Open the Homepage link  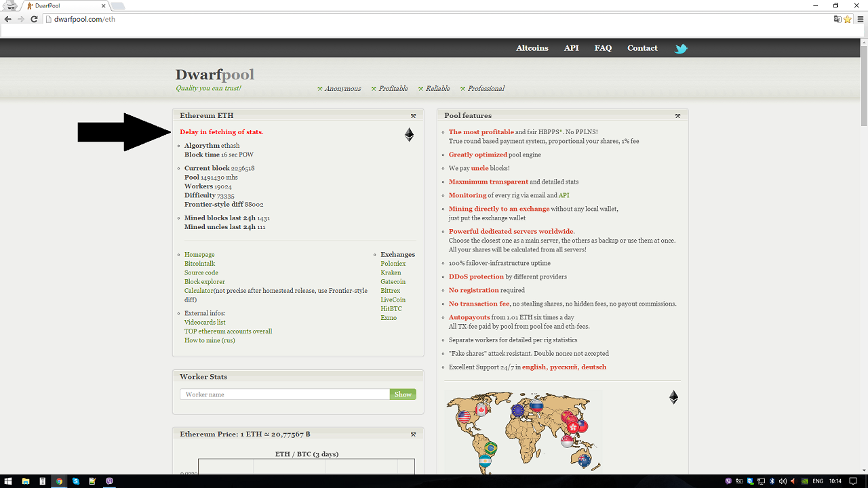(x=199, y=254)
